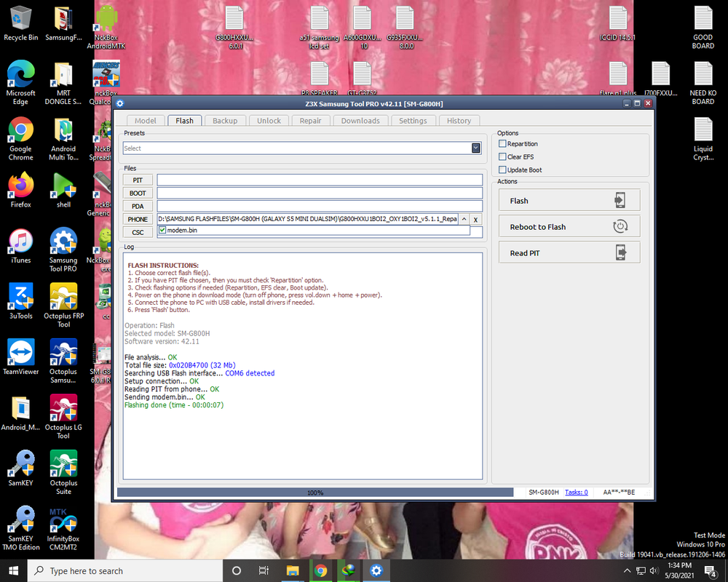Clear the PHONE file path with X
Screen dimensions: 728x582
(x=475, y=220)
